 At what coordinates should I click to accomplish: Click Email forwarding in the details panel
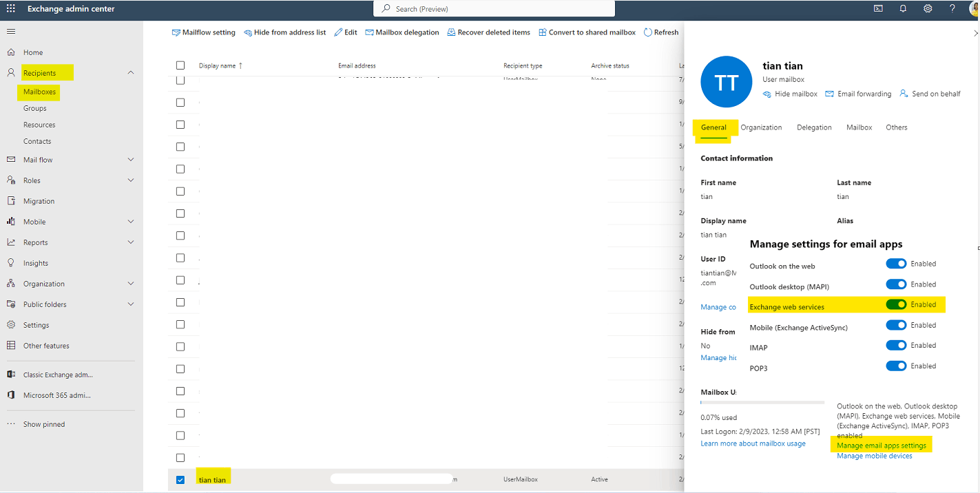(x=858, y=94)
